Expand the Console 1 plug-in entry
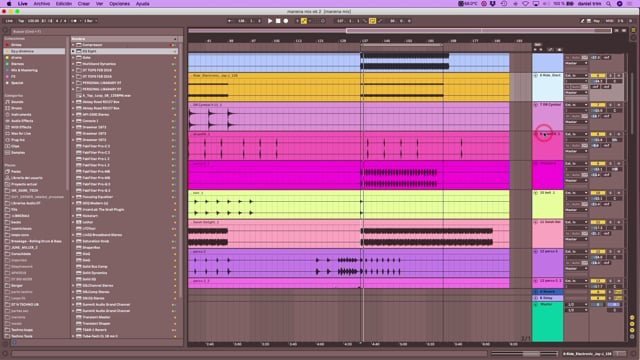This screenshot has height=360, width=640. click(x=73, y=121)
